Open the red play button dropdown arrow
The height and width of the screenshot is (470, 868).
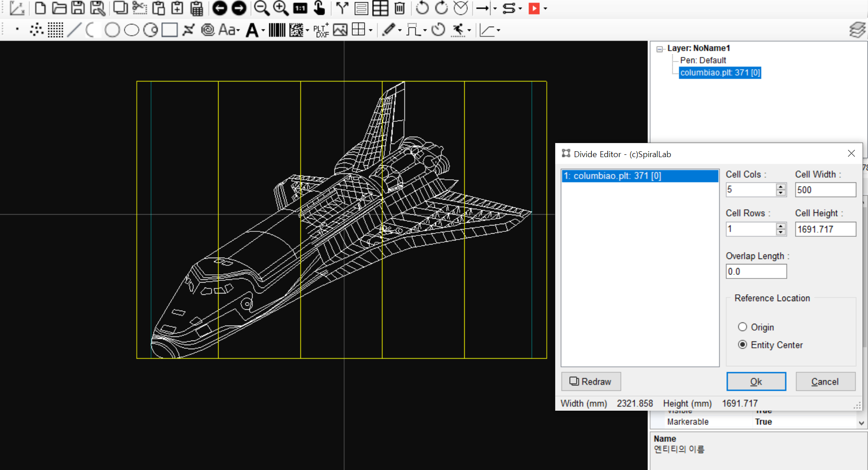(545, 9)
